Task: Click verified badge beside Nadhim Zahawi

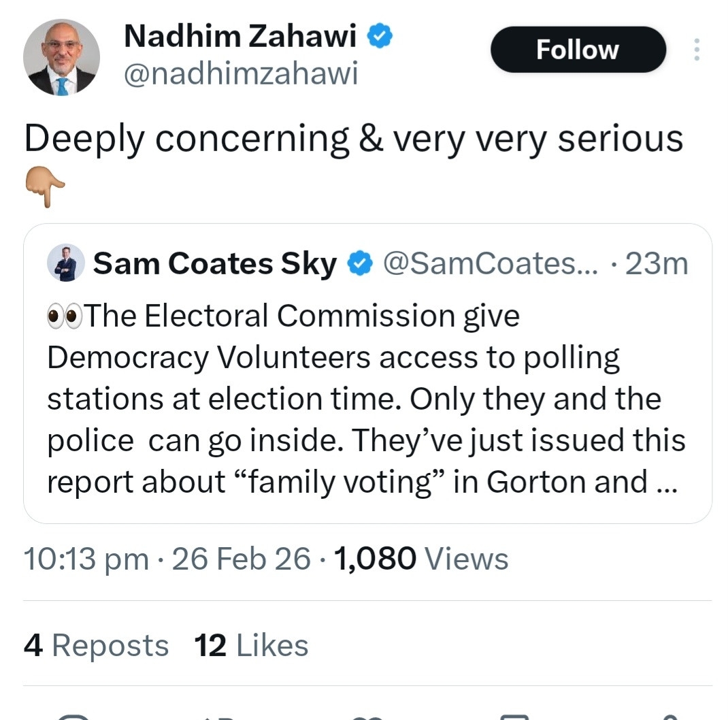Action: click(380, 37)
